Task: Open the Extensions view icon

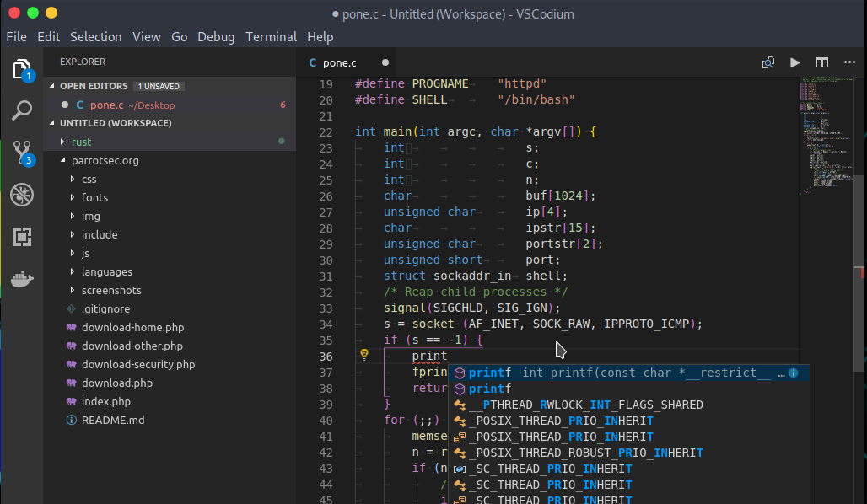Action: (x=22, y=237)
